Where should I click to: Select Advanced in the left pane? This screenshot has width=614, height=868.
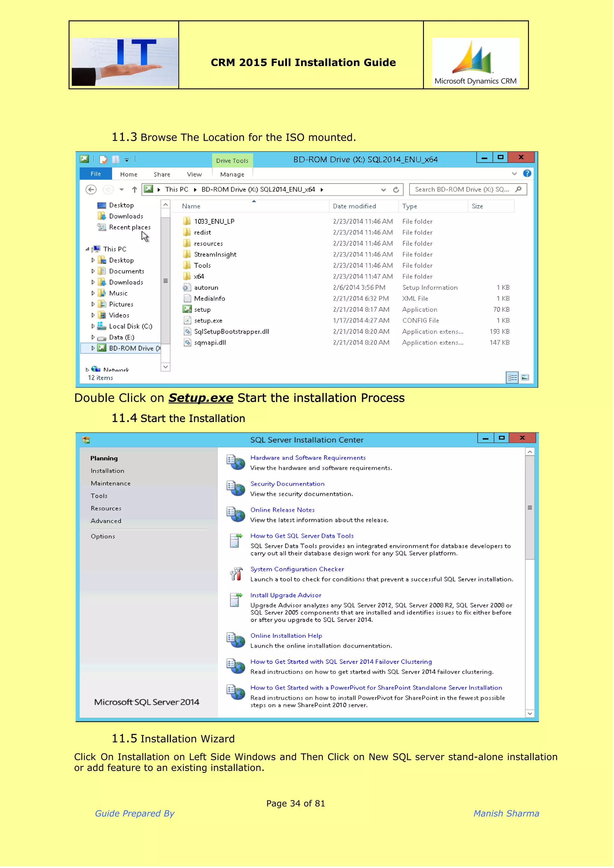point(106,521)
